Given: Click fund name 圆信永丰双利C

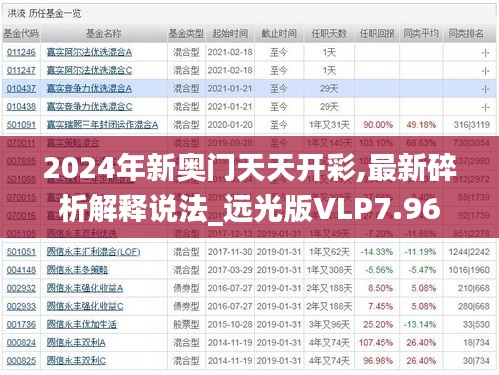Looking at the screenshot, I should pos(76,361).
